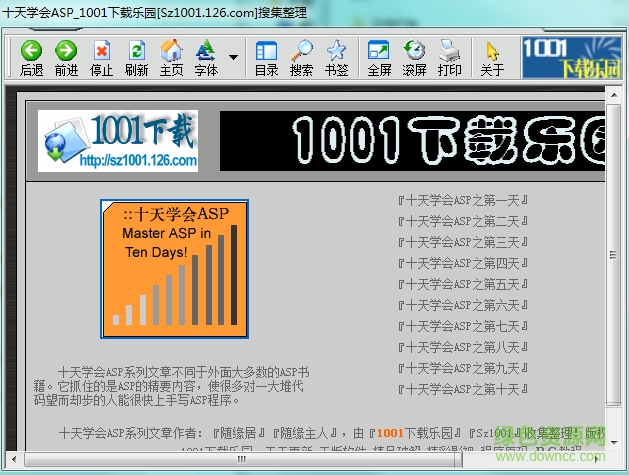
Task: Click the horizontal scrollbar thumb
Action: 243,459
